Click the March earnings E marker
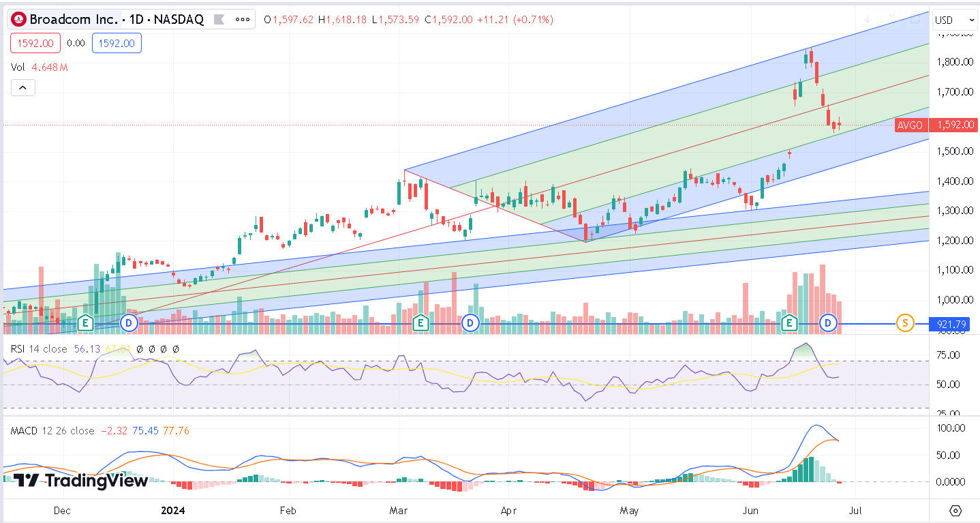 [420, 323]
